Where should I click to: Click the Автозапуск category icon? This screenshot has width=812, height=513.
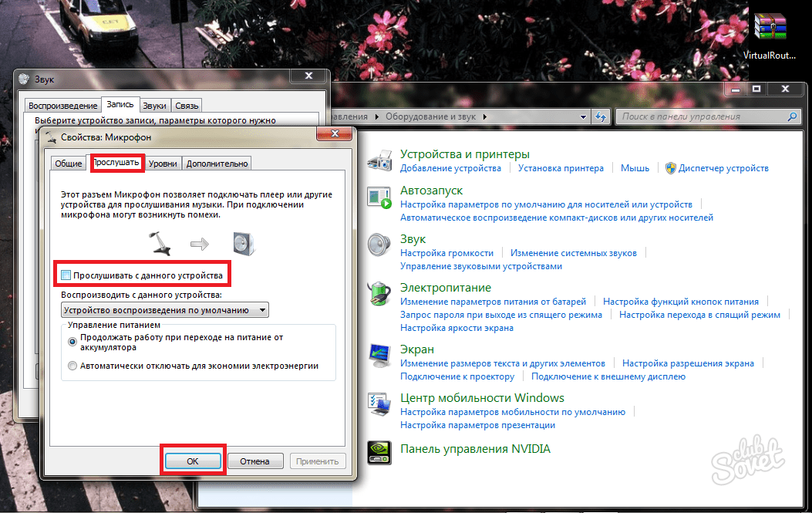(380, 198)
